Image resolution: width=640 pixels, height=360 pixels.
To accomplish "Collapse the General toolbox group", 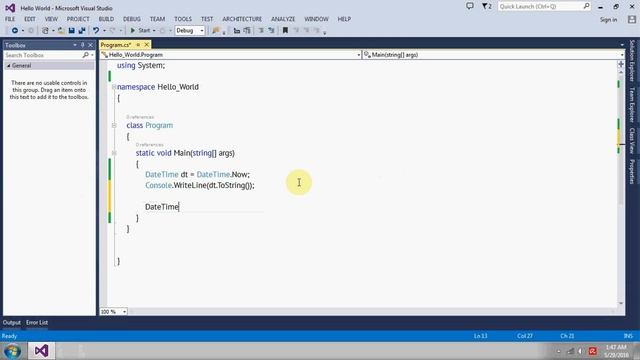I will 9,66.
